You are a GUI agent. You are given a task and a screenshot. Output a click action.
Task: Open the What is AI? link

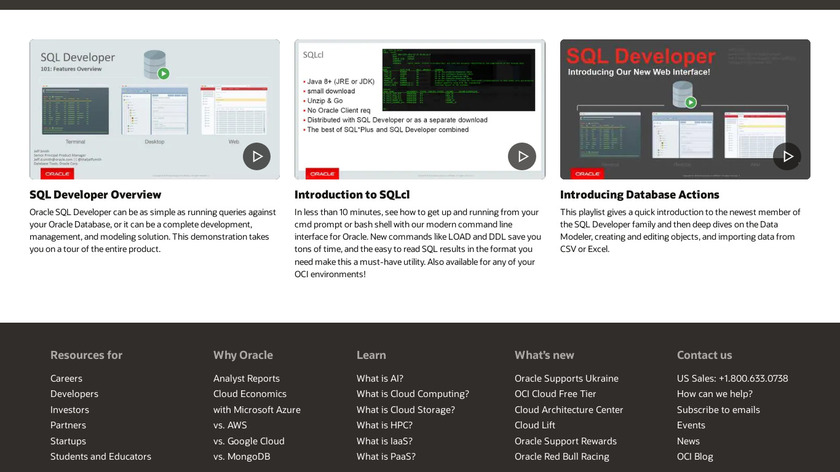[380, 378]
